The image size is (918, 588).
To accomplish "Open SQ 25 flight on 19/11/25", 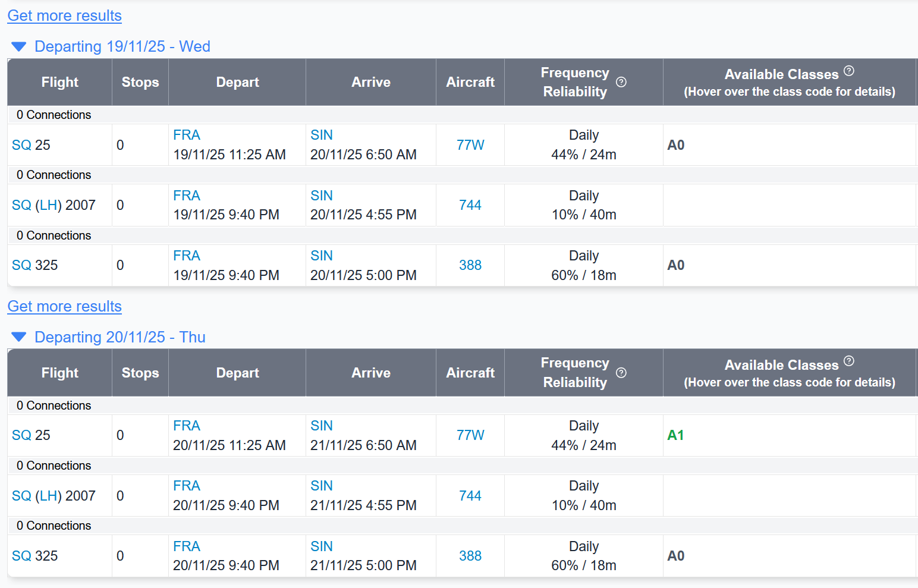I will coord(21,145).
